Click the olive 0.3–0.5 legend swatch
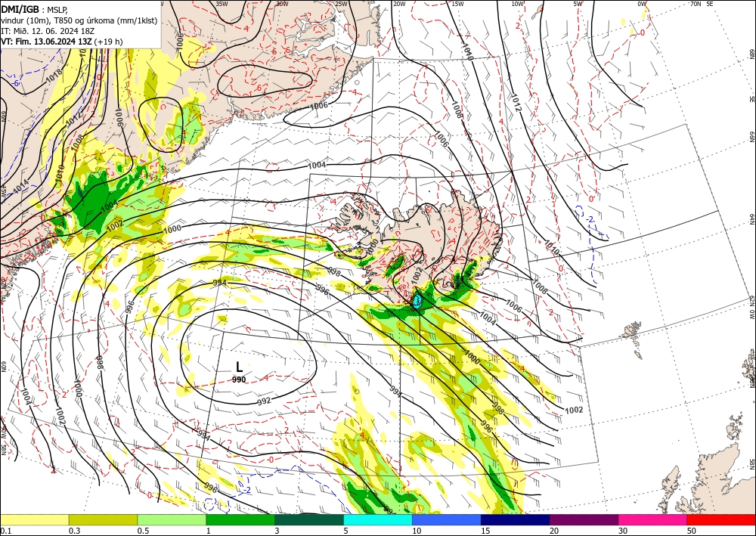This screenshot has width=756, height=536. click(103, 519)
